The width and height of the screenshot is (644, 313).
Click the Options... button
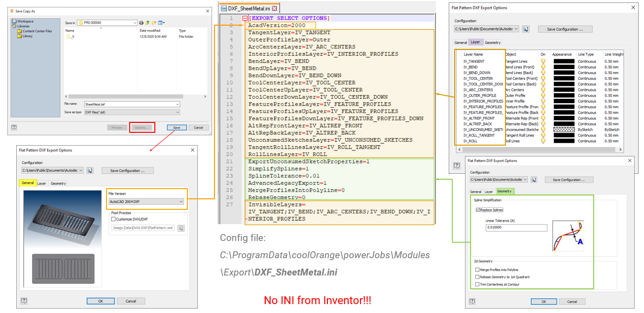[x=142, y=127]
